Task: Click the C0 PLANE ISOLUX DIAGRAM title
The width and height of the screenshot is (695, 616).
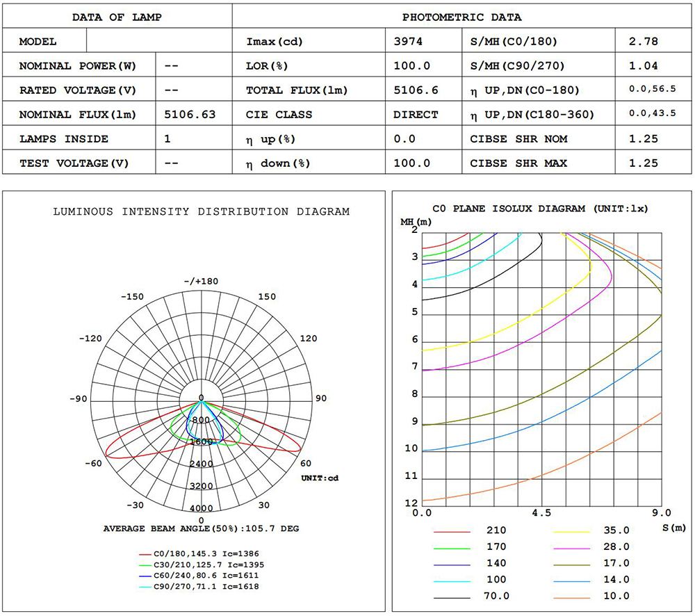Action: tap(539, 208)
